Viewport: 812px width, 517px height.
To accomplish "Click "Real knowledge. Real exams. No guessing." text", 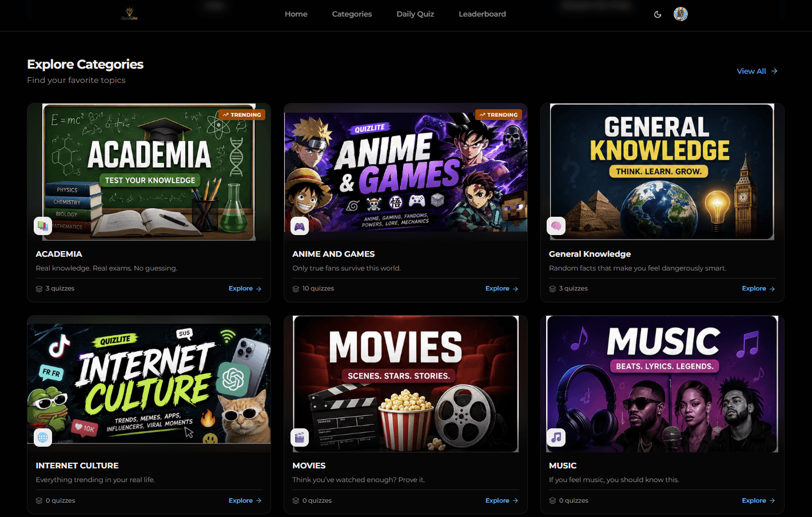I will (x=106, y=268).
